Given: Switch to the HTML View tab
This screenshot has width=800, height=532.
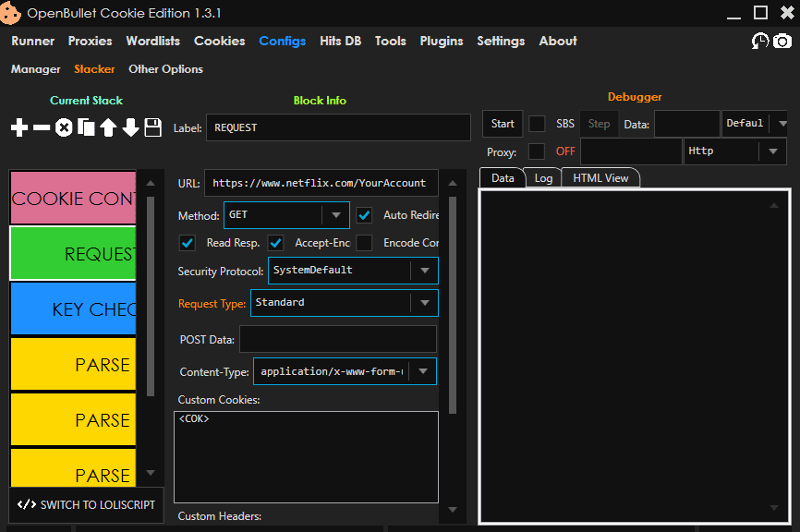Looking at the screenshot, I should coord(600,178).
